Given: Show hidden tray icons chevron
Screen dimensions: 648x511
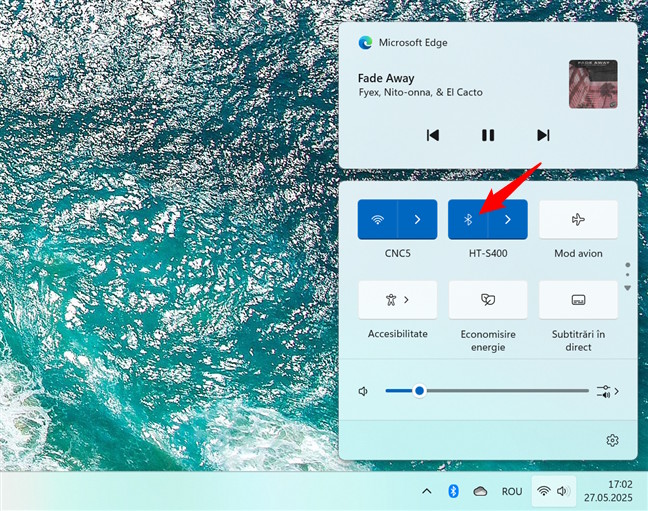Looking at the screenshot, I should click(x=427, y=491).
